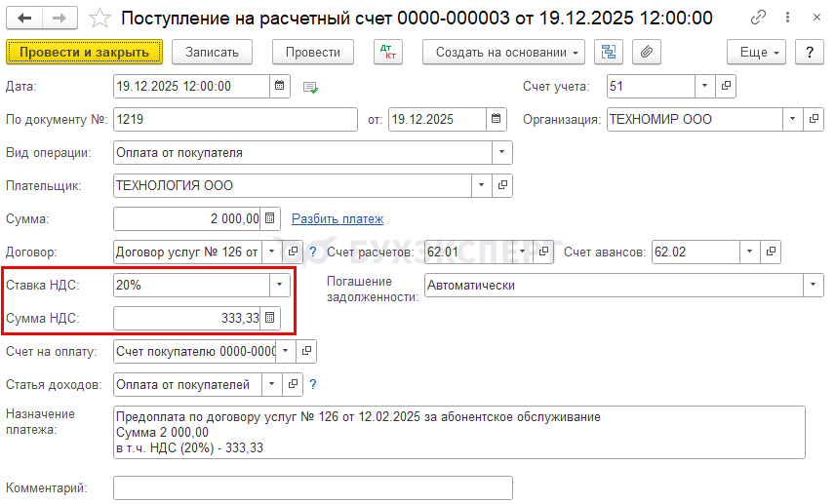Open the Еще menu

pyautogui.click(x=756, y=53)
